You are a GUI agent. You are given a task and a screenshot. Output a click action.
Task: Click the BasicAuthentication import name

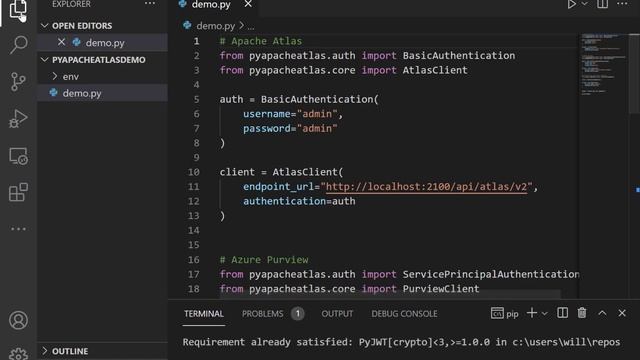[x=459, y=56]
